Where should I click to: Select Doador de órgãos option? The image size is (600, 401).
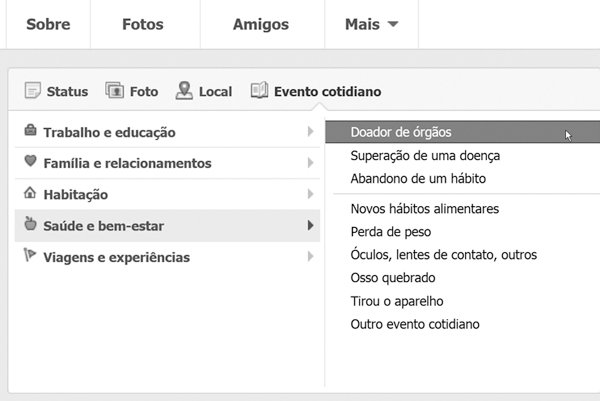click(463, 132)
